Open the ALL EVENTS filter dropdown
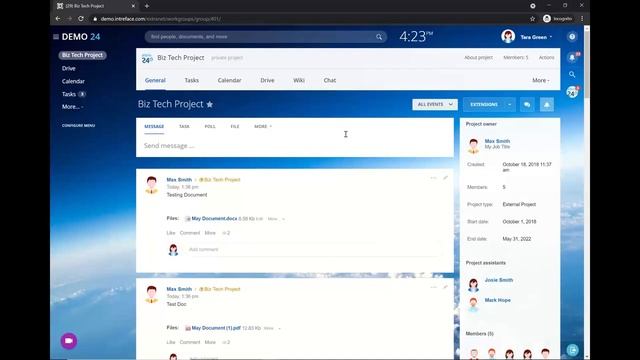This screenshot has height=360, width=640. pyautogui.click(x=435, y=104)
